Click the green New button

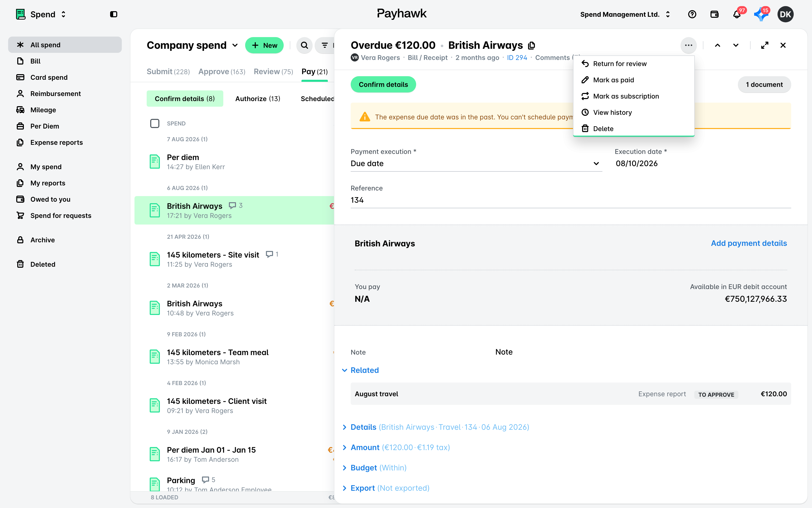point(264,45)
